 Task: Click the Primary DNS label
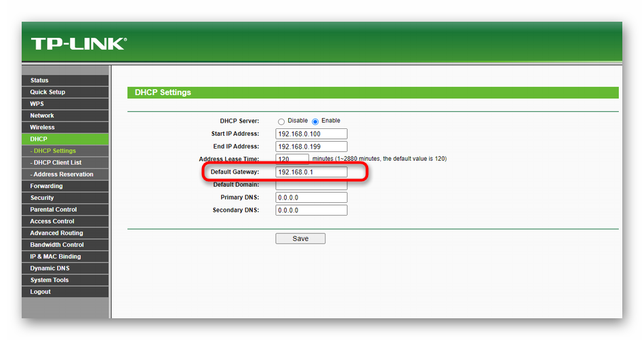pos(240,197)
